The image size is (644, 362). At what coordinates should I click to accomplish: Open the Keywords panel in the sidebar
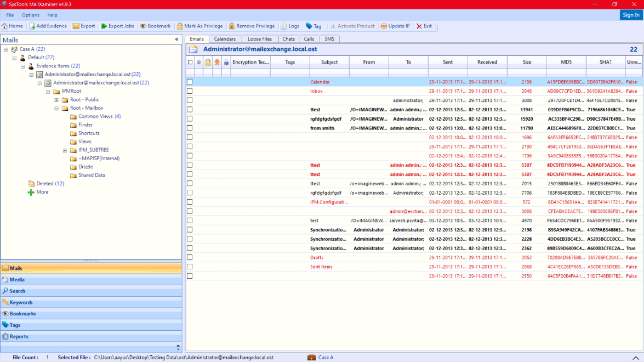tap(91, 302)
